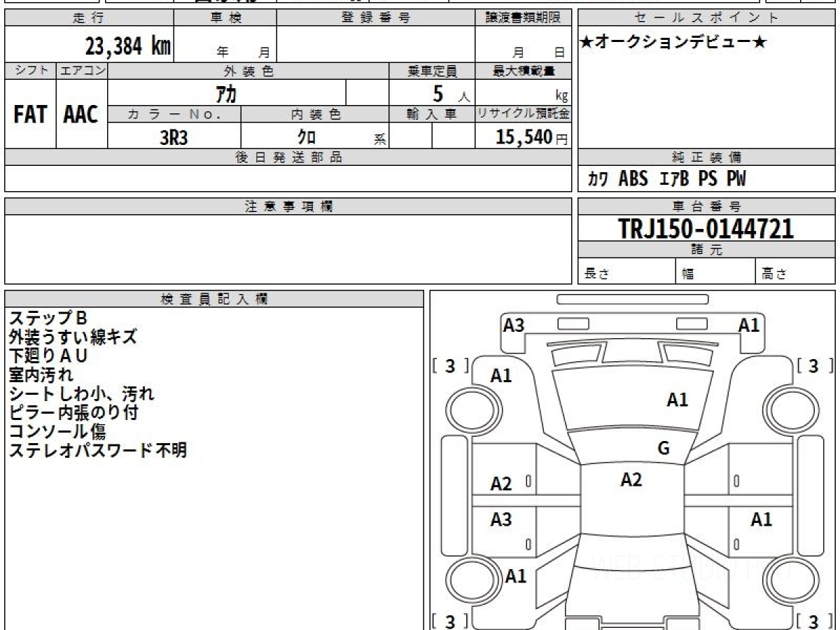Select the mileage value 23,384 km
840x630 pixels.
click(128, 46)
